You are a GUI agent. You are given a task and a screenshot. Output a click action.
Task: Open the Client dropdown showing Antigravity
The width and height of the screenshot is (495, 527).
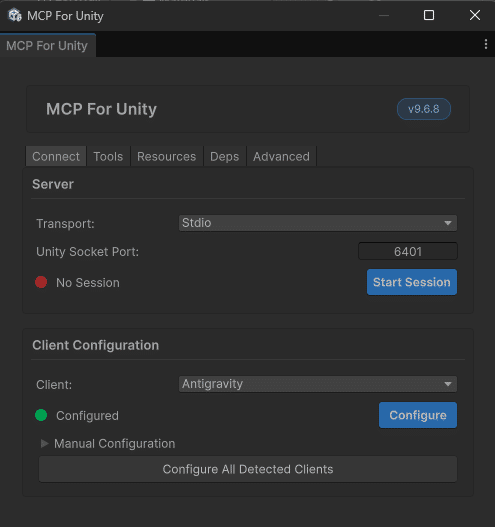(318, 384)
